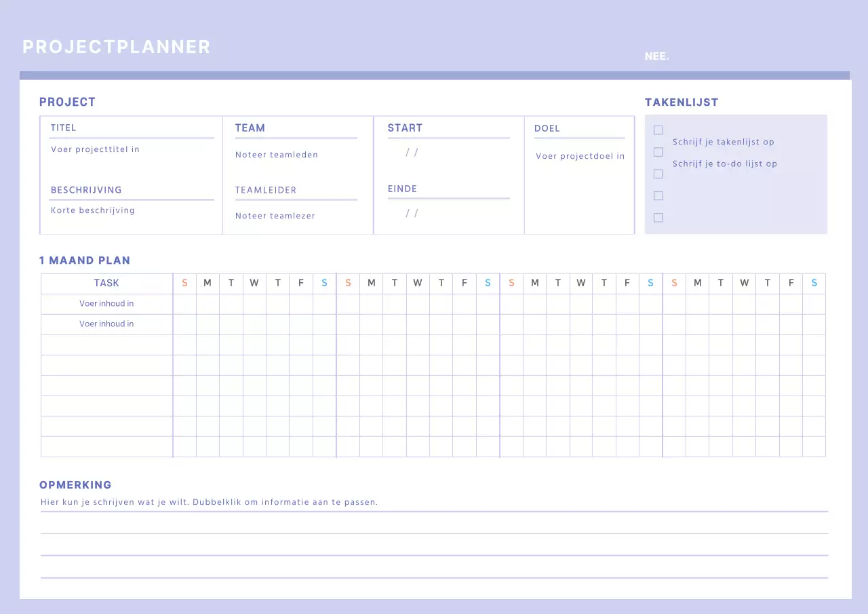Check the box beside "Schrijf je to-do lijst op"
The height and width of the screenshot is (614, 868).
(x=658, y=152)
